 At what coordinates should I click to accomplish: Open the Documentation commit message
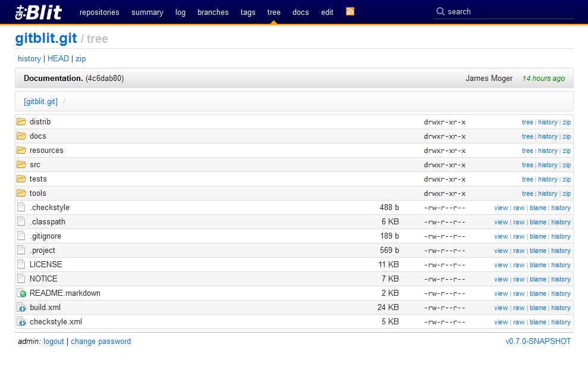tap(54, 78)
